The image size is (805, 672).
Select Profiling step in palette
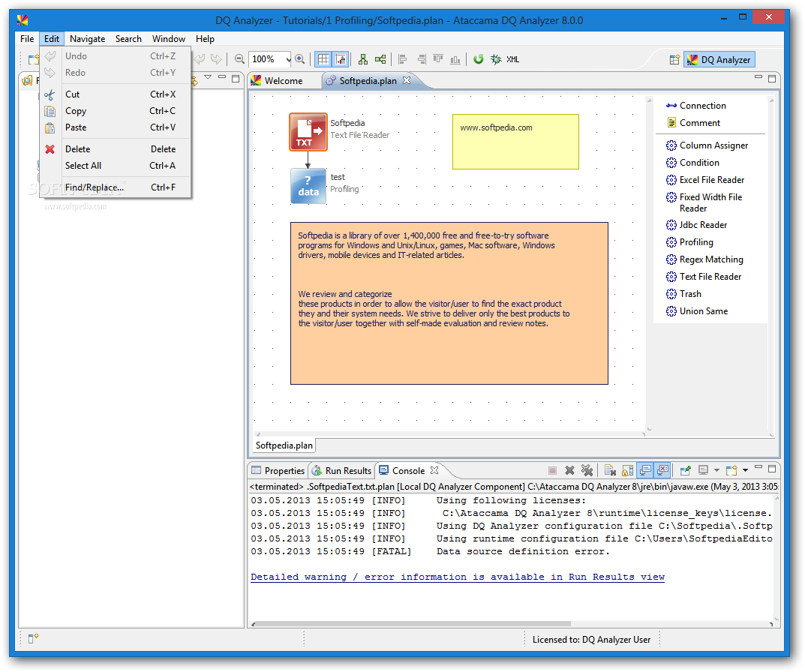coord(689,241)
